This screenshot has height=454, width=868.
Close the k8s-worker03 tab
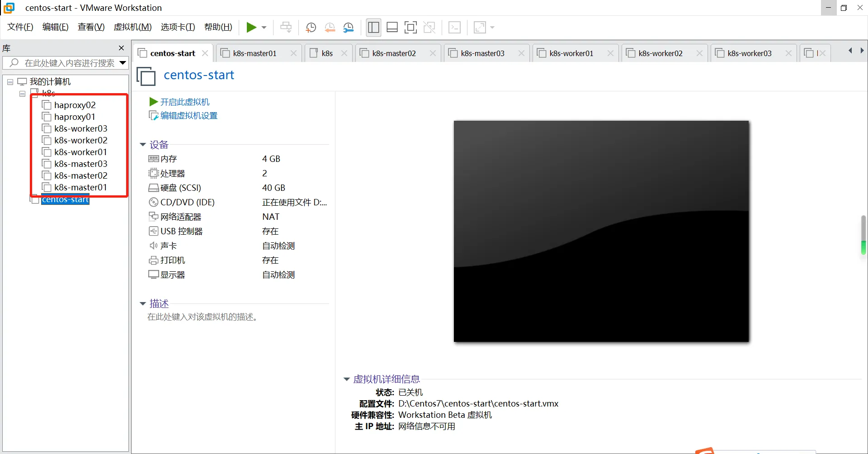click(789, 53)
